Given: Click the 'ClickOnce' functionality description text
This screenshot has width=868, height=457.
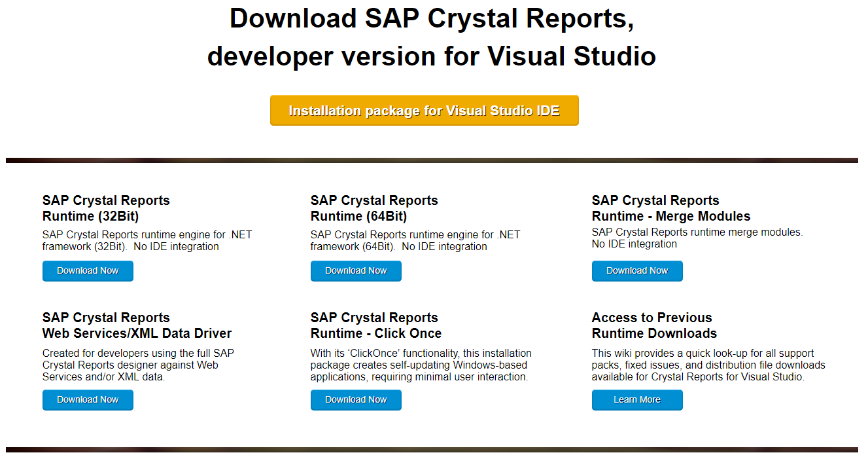Looking at the screenshot, I should pyautogui.click(x=421, y=365).
